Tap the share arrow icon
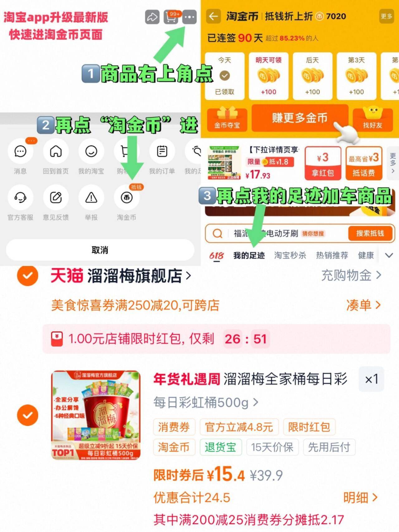 tap(152, 17)
